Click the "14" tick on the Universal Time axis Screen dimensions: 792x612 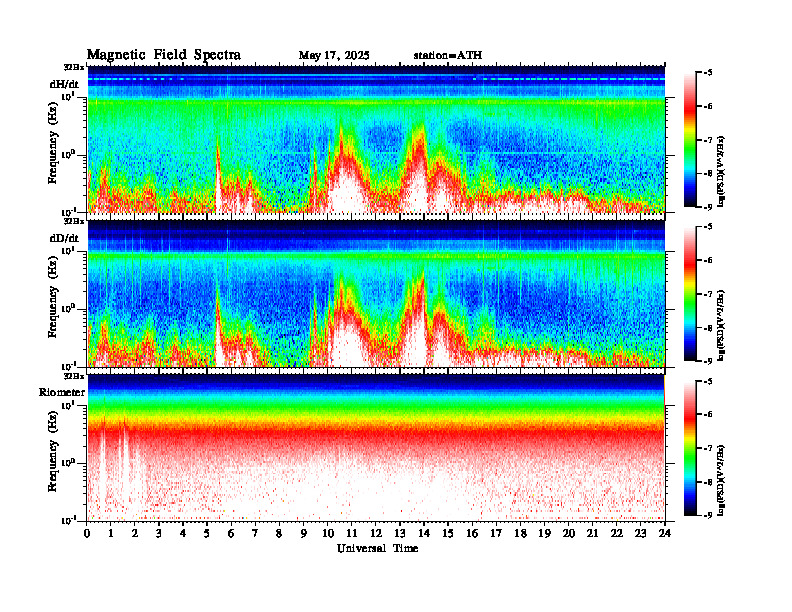click(424, 534)
